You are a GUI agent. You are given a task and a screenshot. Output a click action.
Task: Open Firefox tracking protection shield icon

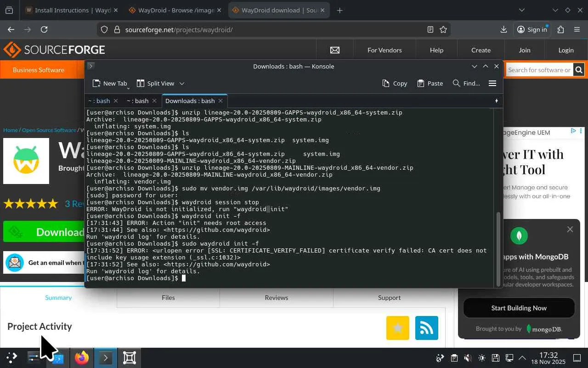point(104,29)
